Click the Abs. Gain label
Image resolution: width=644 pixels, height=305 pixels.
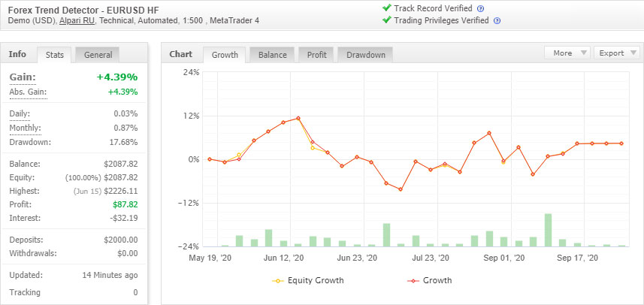(28, 92)
